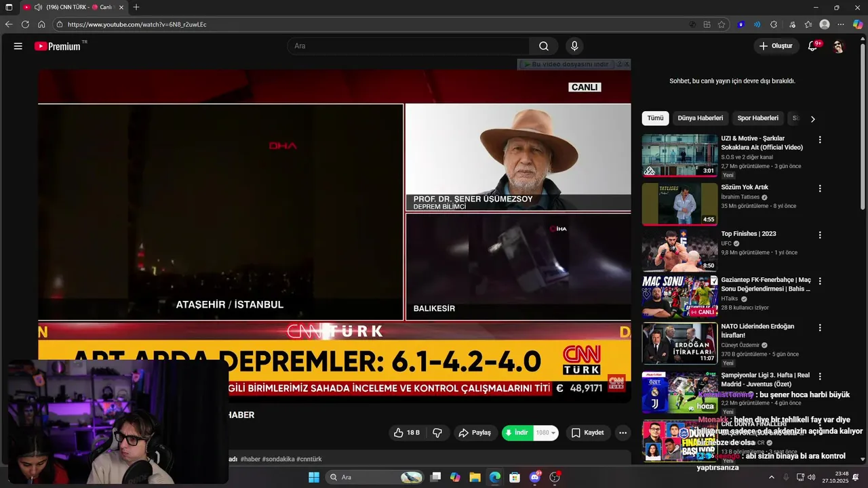Screen dimensions: 868x488
Task: Open Microsoft Store from taskbar
Action: (x=515, y=477)
